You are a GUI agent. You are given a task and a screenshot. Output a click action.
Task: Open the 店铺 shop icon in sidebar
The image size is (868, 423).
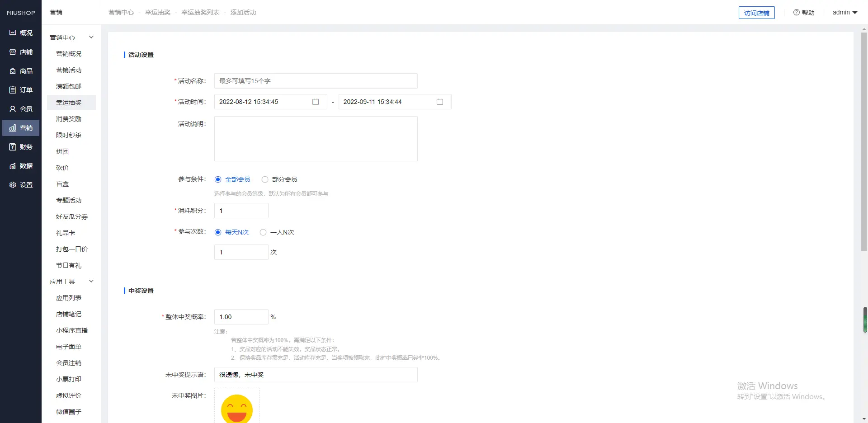13,52
